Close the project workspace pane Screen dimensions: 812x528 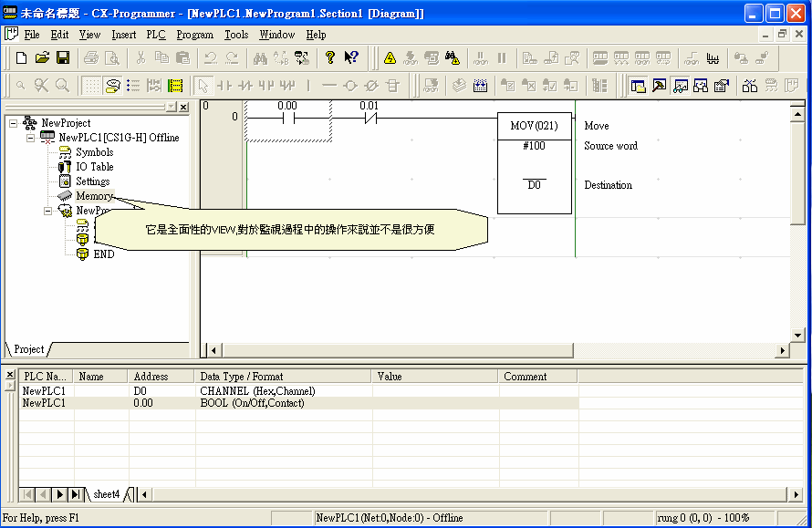point(183,108)
